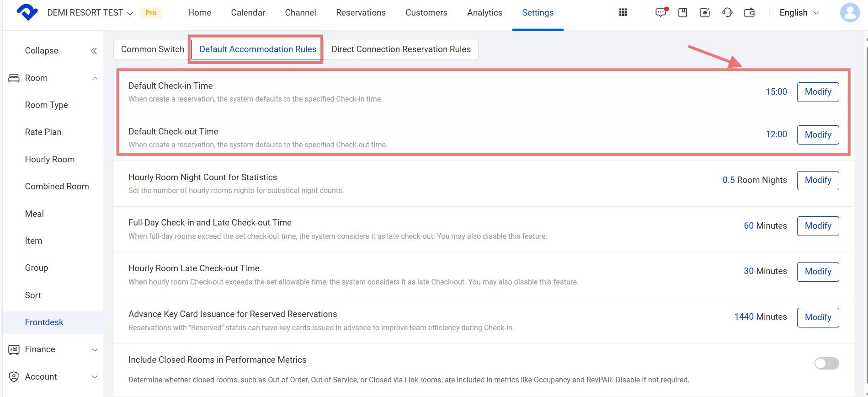Screen dimensions: 868x397
Task: Modify the Hourly Room Late Check-out Time
Action: [818, 272]
